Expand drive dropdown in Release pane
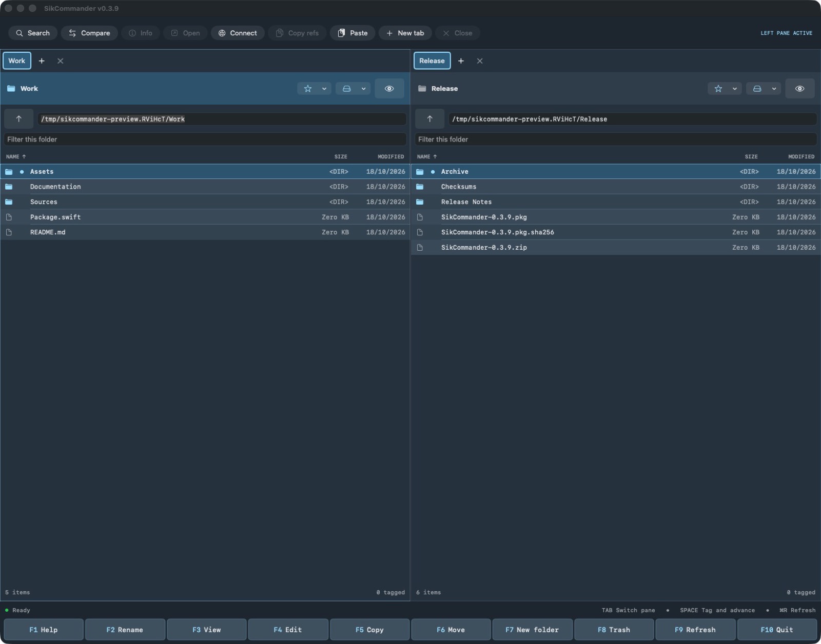Viewport: 821px width, 644px height. tap(774, 89)
